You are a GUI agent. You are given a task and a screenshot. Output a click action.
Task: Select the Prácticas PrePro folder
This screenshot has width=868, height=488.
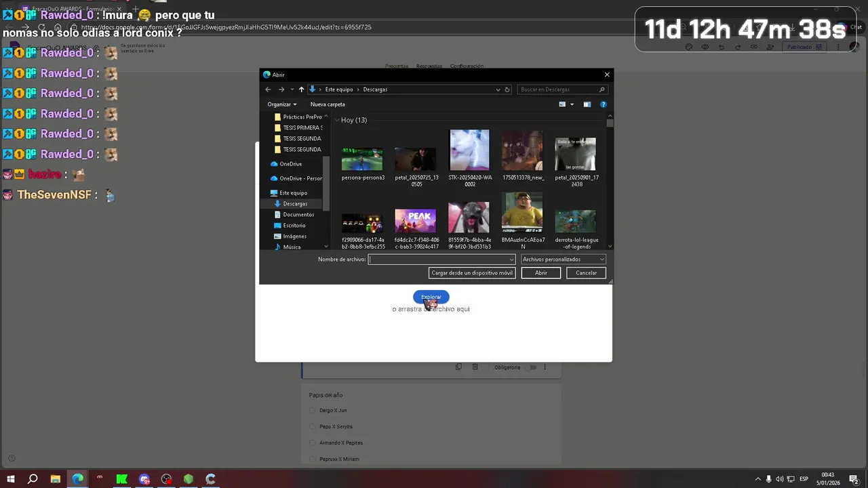click(x=298, y=117)
